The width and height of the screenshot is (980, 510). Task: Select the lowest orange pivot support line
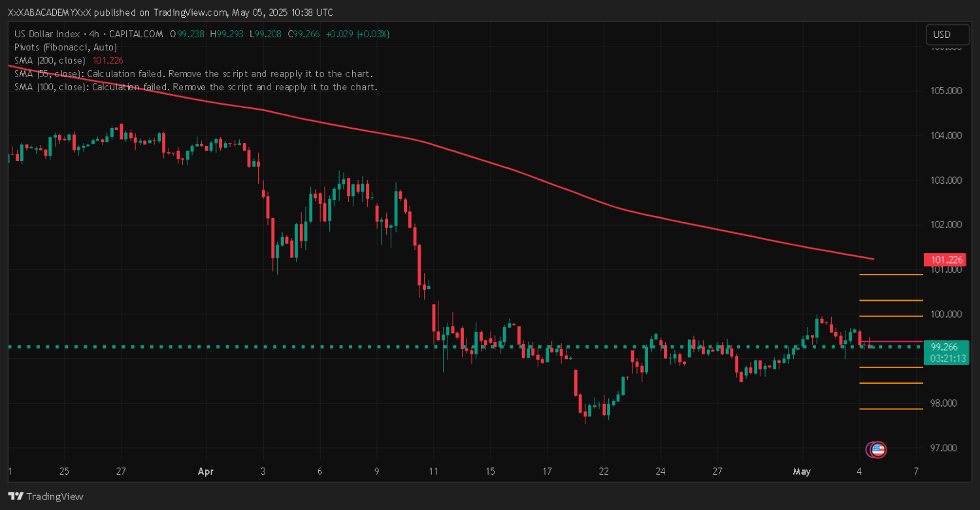[x=891, y=409]
